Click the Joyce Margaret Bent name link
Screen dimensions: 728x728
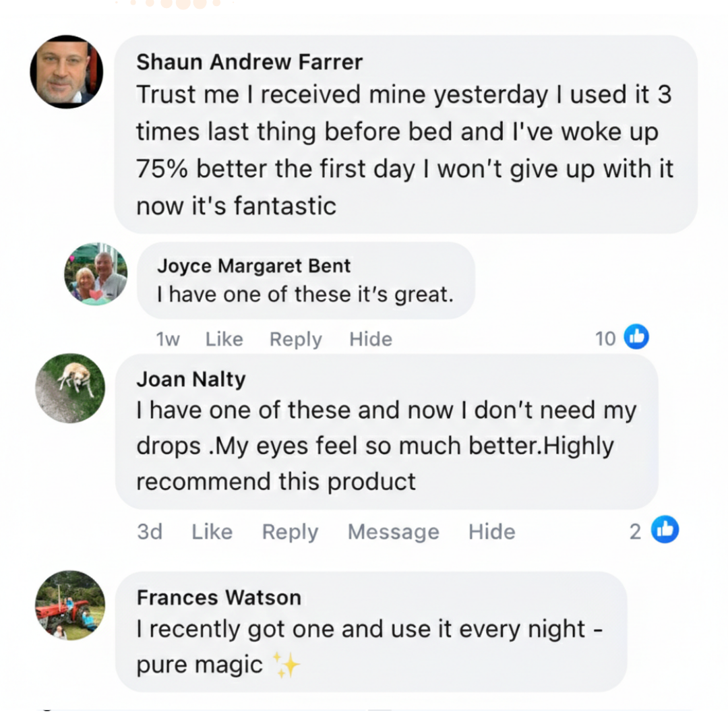pos(253,266)
